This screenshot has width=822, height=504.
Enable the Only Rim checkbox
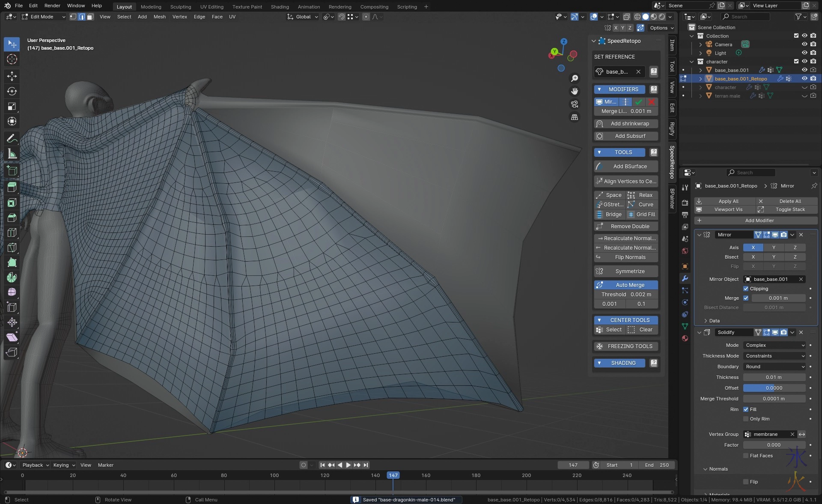(x=746, y=419)
